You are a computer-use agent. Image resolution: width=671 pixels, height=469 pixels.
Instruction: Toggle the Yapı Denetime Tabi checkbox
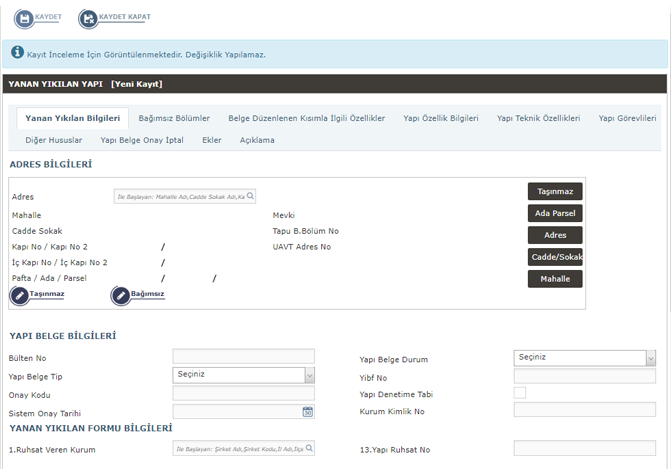[520, 393]
